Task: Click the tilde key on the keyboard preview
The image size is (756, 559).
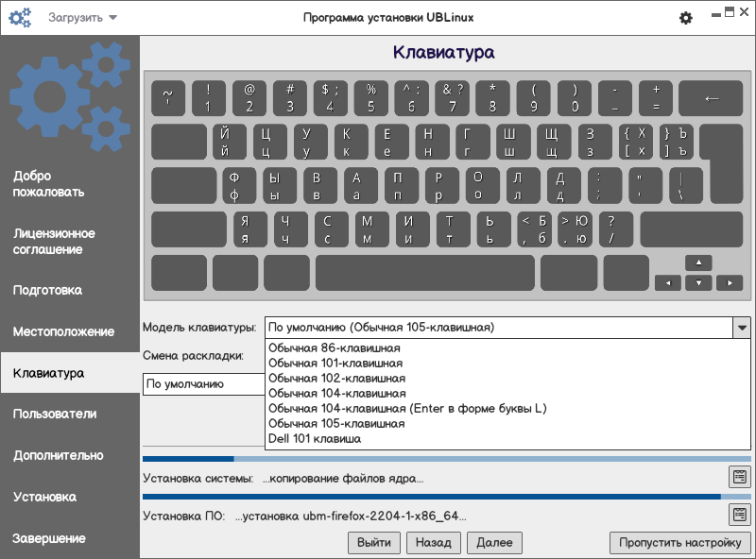Action: [168, 98]
